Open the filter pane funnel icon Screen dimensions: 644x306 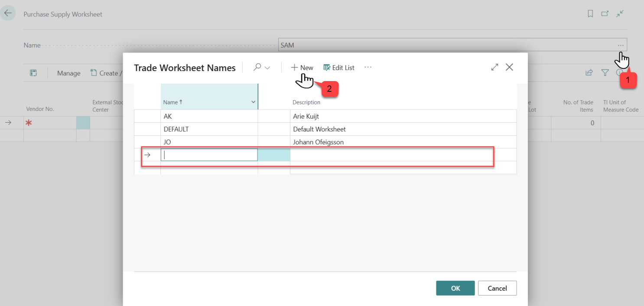click(x=605, y=73)
